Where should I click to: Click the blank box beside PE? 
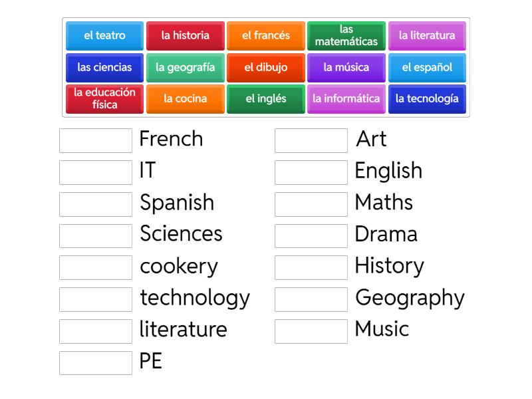tap(96, 362)
